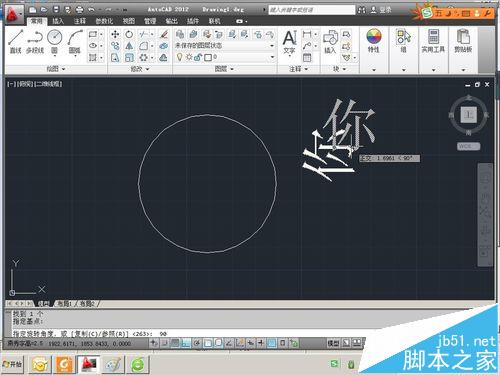Image resolution: width=500 pixels, height=375 pixels.
Task: Toggle Polar tracking in status bar
Action: [197, 343]
